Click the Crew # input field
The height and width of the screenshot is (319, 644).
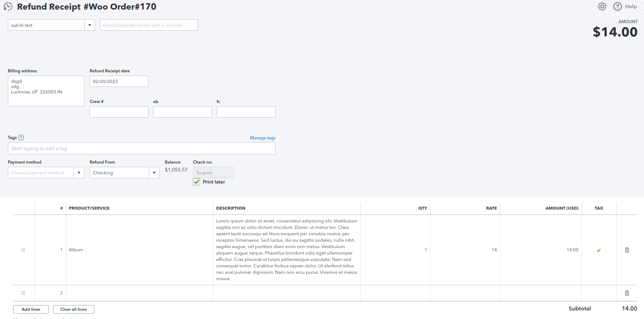[x=119, y=112]
